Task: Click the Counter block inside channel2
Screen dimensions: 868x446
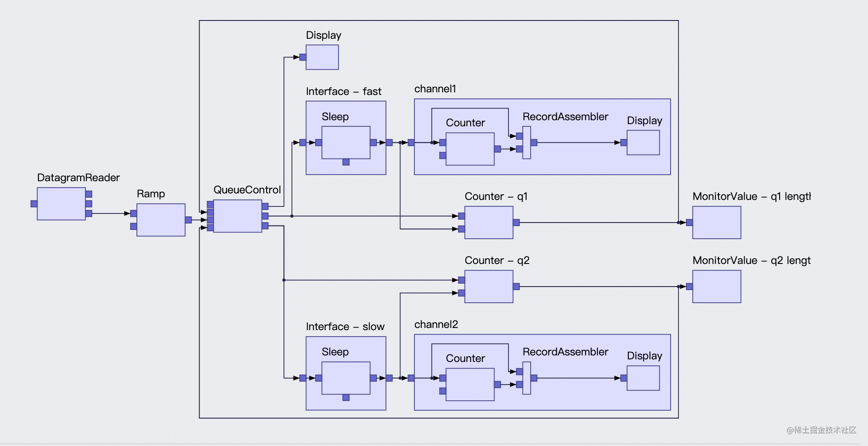Action: [470, 385]
